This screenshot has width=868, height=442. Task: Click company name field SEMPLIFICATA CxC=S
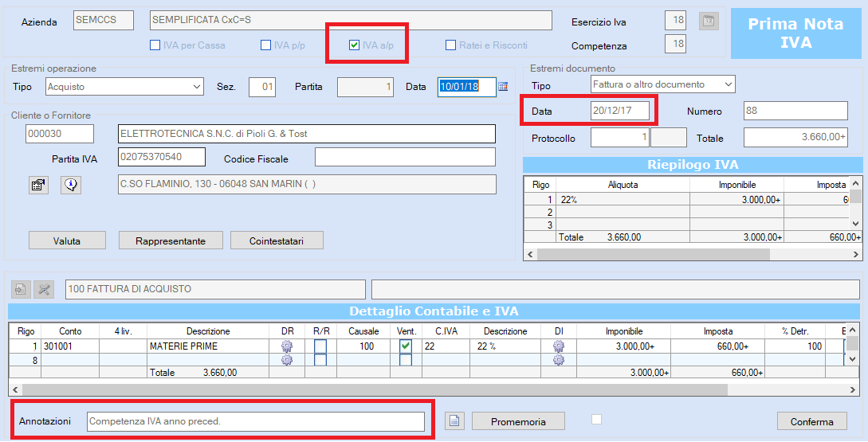click(351, 21)
